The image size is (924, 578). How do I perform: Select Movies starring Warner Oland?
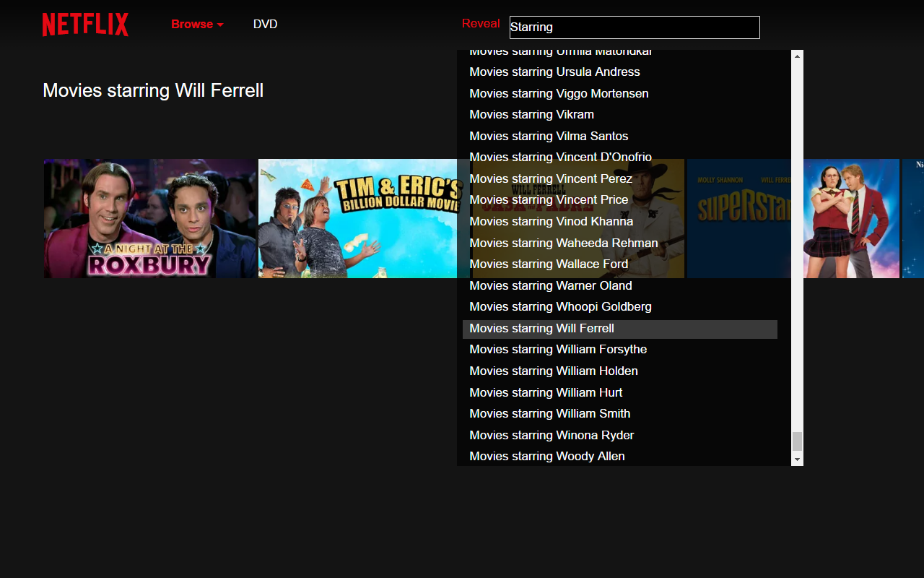click(620, 285)
